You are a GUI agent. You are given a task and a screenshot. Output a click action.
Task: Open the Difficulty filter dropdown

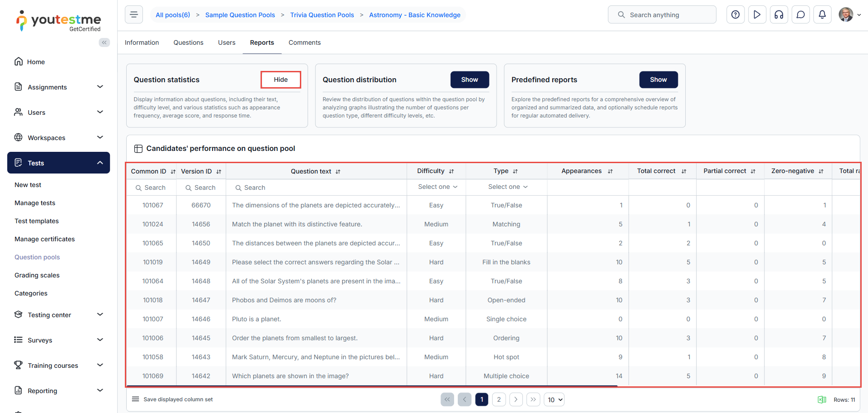(x=437, y=187)
